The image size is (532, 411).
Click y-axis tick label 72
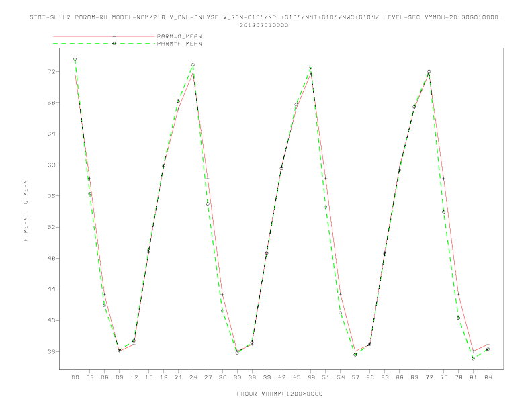point(52,72)
